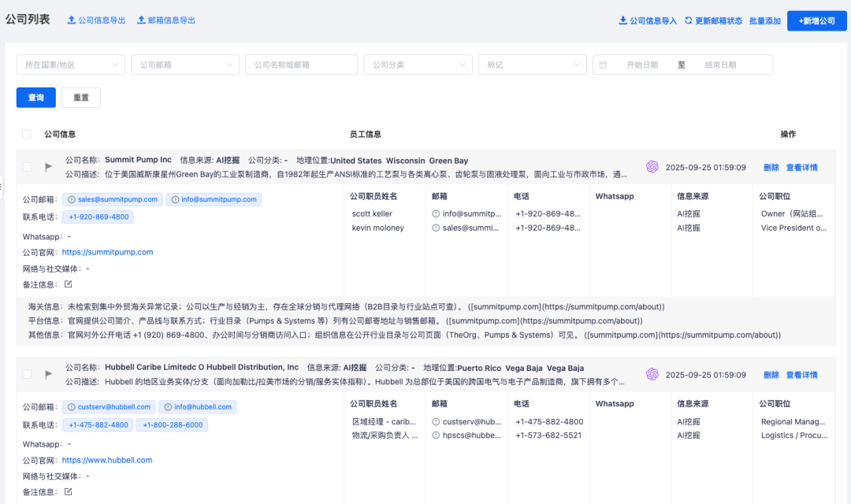Click employee 物流/采购负责人 name
Viewport: 851px width, 504px height.
tap(385, 435)
